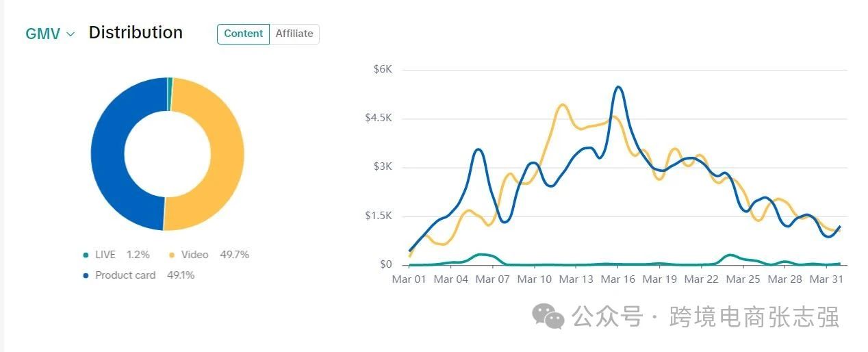Viewport: 868px width, 352px height.
Task: Click the Mar 01 axis label
Action: [409, 279]
